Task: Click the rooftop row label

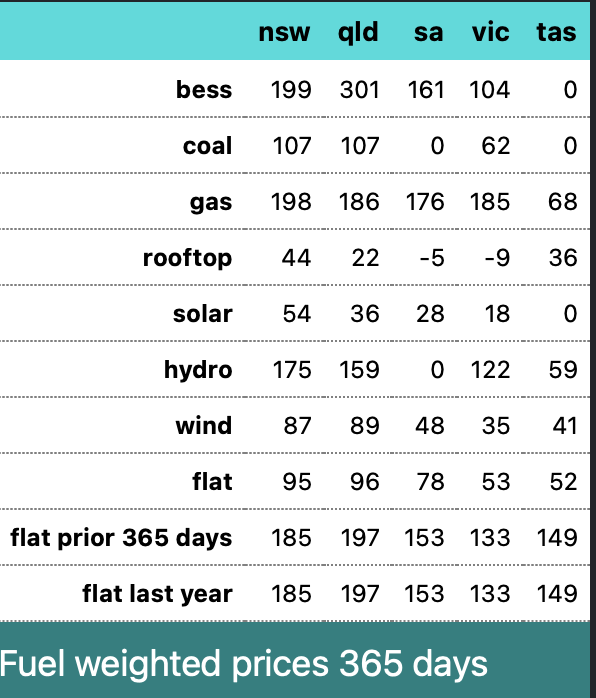Action: (x=187, y=258)
